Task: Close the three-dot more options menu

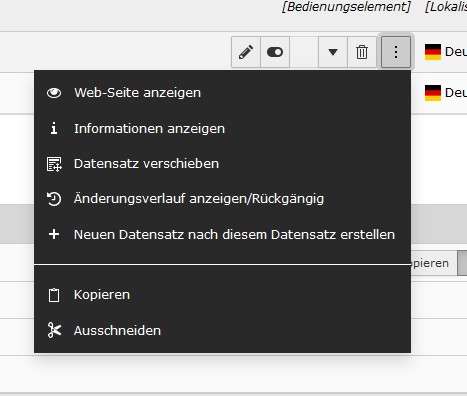Action: 396,52
